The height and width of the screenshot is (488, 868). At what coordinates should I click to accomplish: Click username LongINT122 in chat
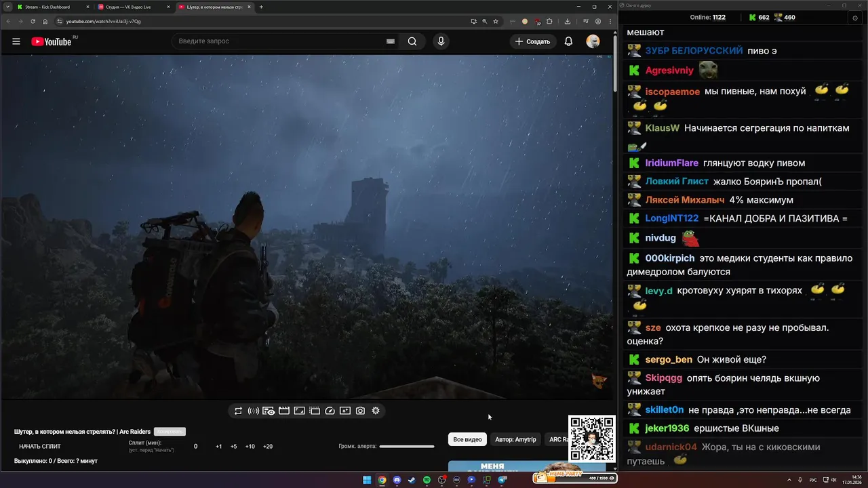pos(671,219)
